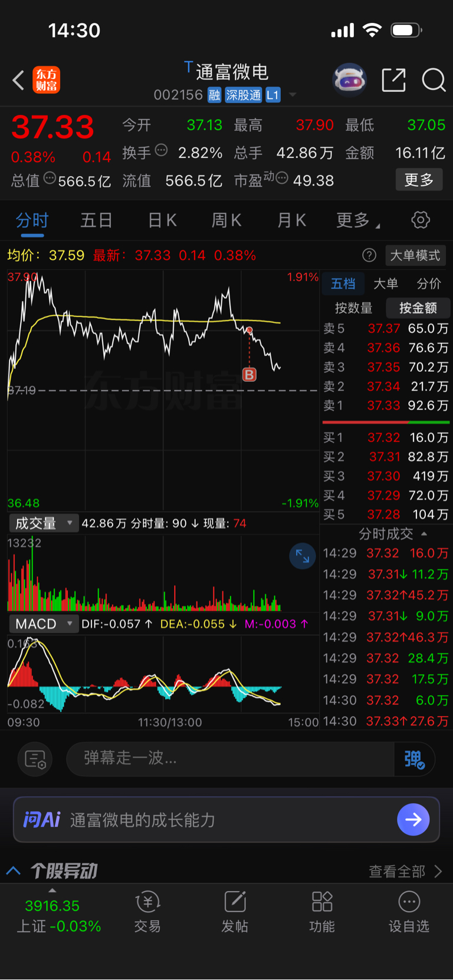Enable 大单模式 mode

point(415,255)
